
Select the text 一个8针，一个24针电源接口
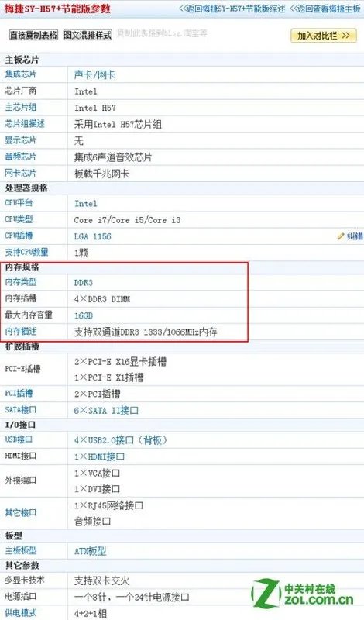[x=132, y=597]
